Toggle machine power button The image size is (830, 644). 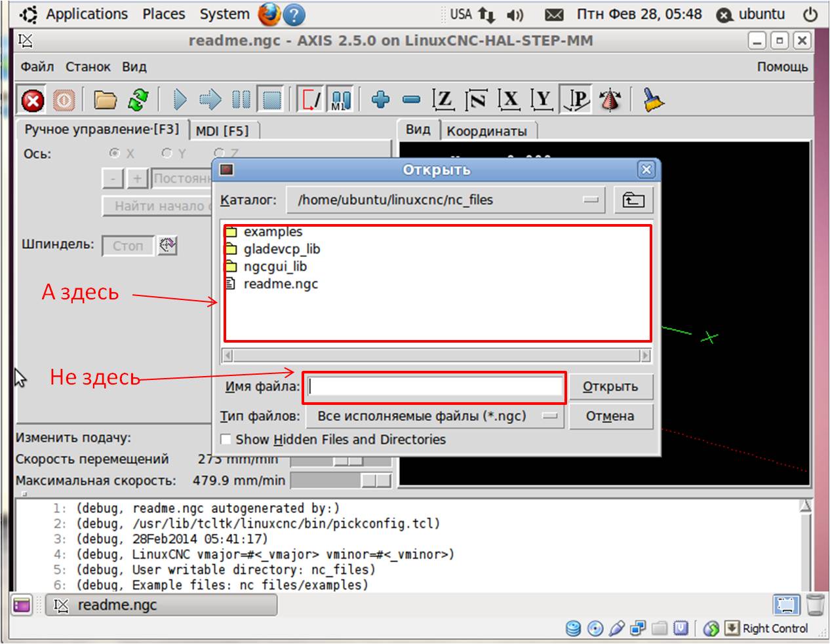(x=63, y=100)
